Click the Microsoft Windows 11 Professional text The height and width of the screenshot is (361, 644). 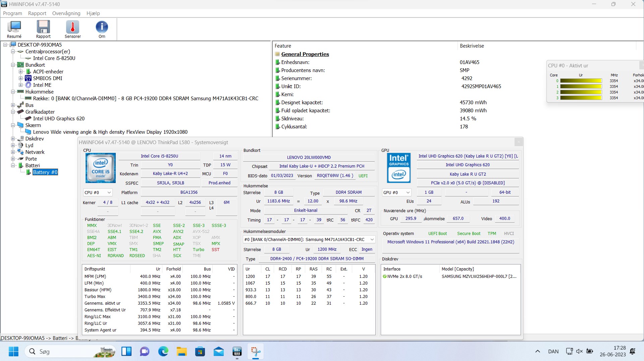(x=450, y=242)
